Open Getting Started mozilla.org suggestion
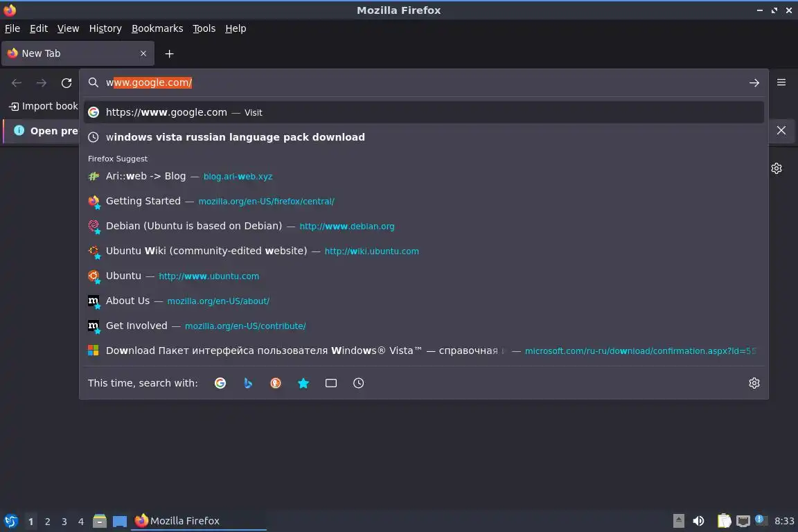 423,201
